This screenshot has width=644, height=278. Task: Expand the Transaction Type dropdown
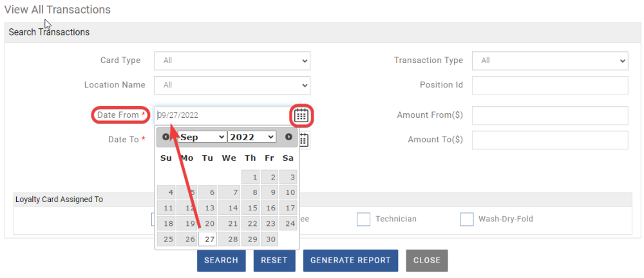pyautogui.click(x=550, y=60)
